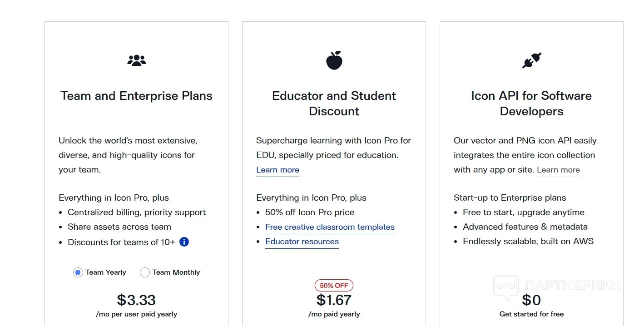
Task: Select the Team Monthly radio button
Action: tap(145, 272)
